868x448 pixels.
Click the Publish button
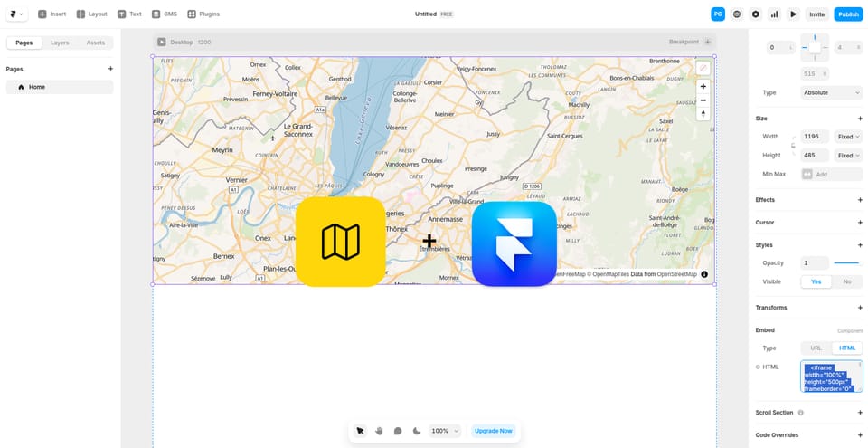[848, 14]
